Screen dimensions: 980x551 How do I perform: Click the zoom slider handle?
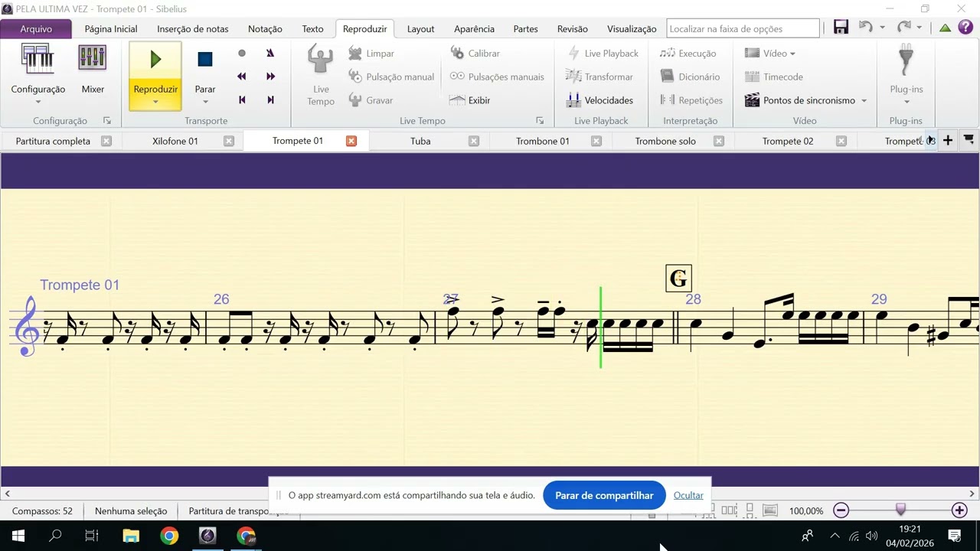coord(900,510)
